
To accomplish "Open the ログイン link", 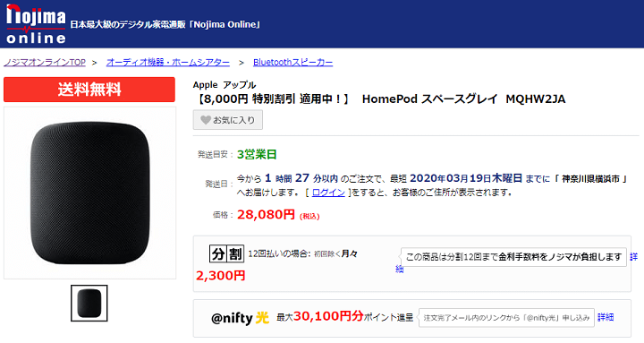I will [328, 192].
